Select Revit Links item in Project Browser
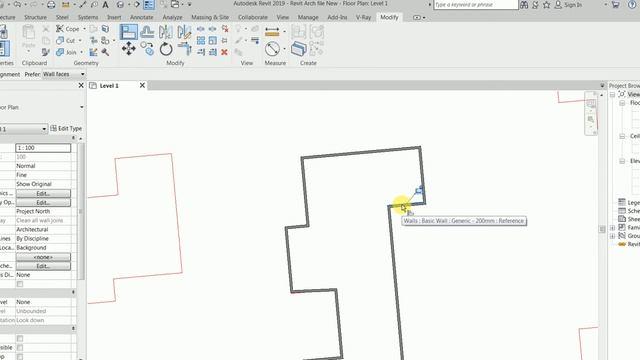The image size is (640, 360). coord(629,244)
